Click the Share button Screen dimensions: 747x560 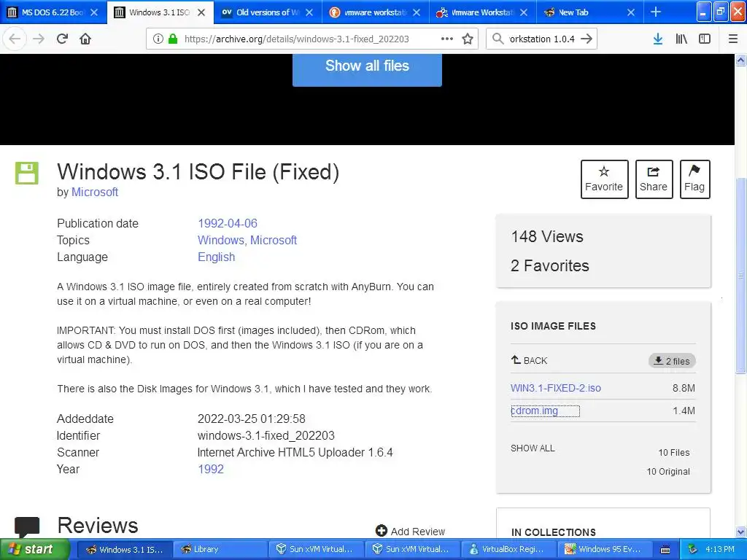pos(654,179)
